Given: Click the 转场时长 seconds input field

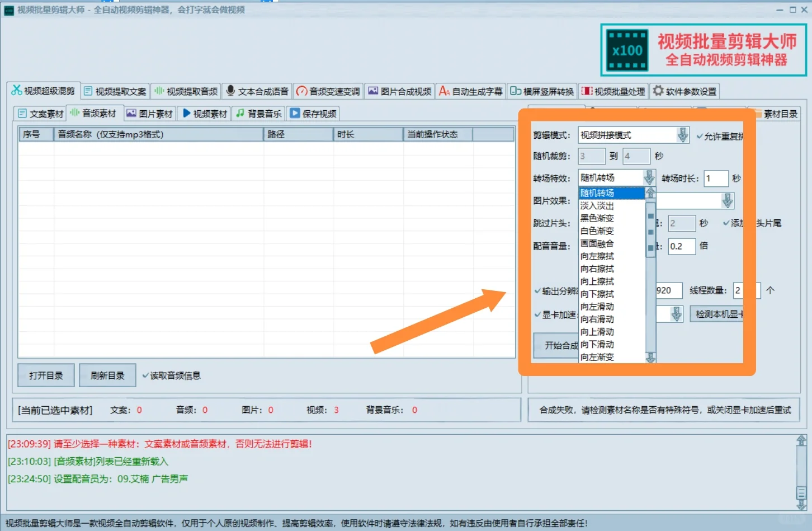Looking at the screenshot, I should pyautogui.click(x=716, y=178).
